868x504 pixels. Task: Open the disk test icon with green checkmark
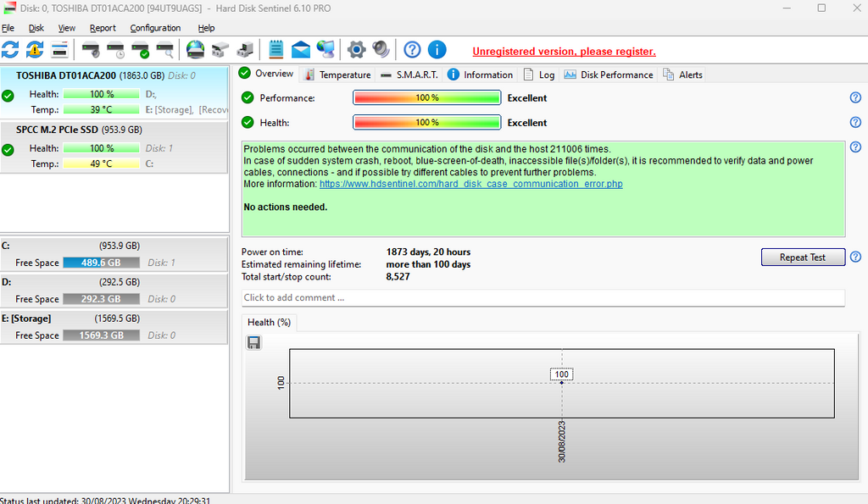click(x=141, y=49)
